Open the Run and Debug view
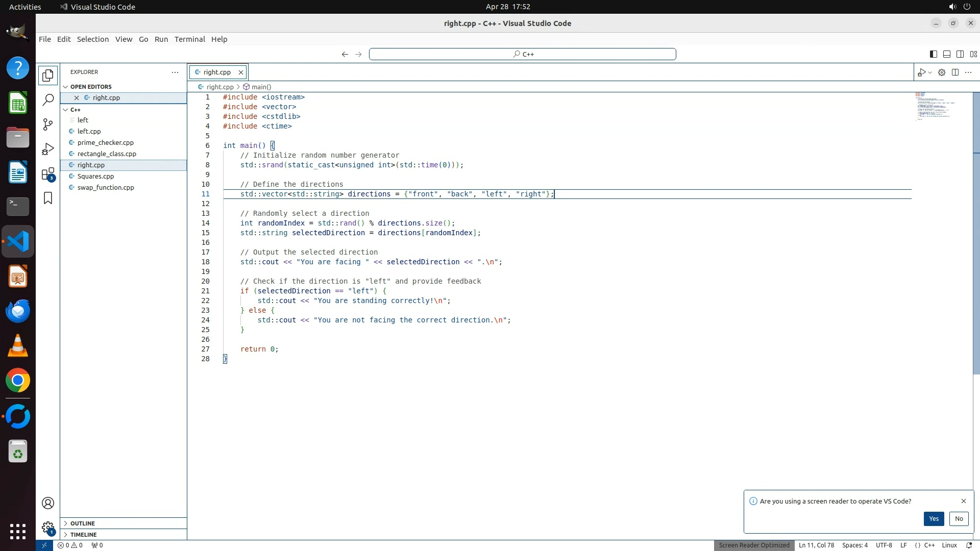 [48, 149]
